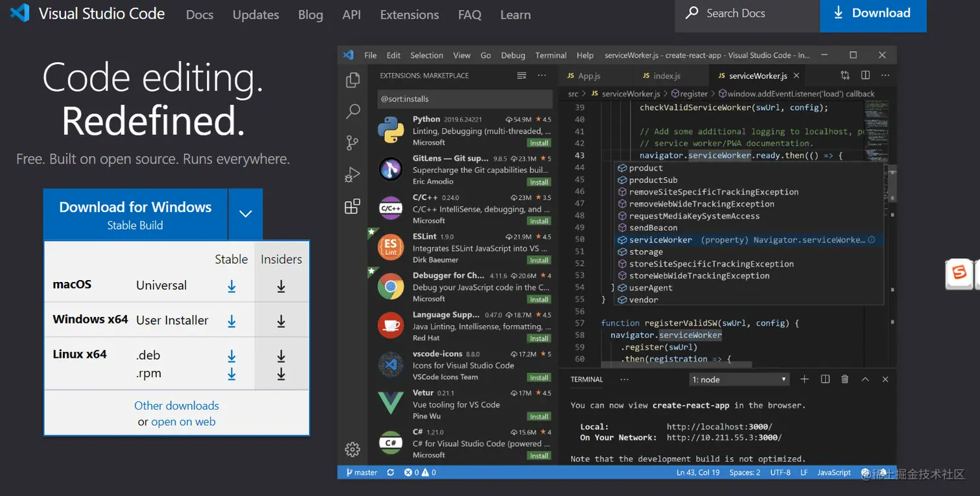The image size is (980, 496).
Task: Split the terminal panel
Action: (x=825, y=379)
